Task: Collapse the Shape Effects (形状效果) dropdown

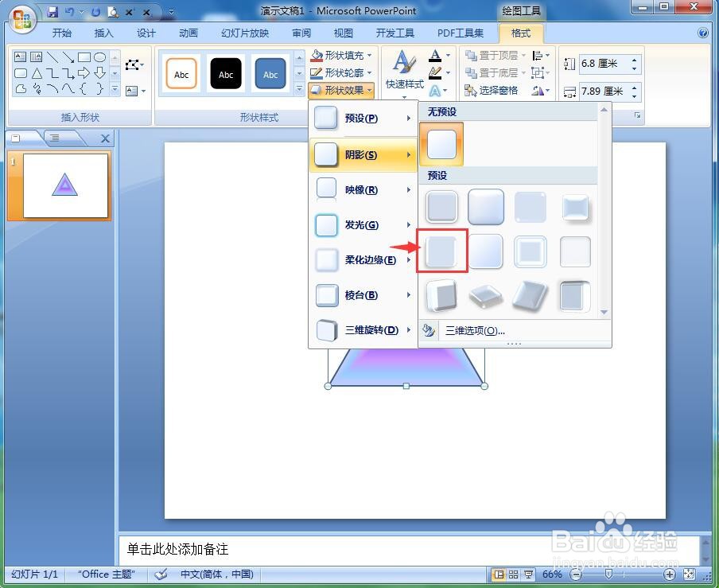Action: point(342,91)
